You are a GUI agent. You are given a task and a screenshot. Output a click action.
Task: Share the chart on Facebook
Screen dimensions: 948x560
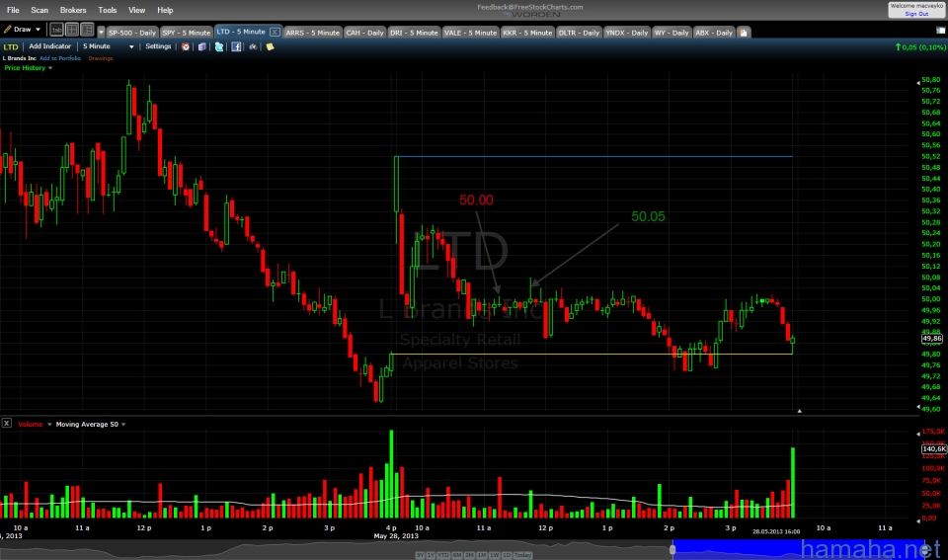click(x=236, y=46)
